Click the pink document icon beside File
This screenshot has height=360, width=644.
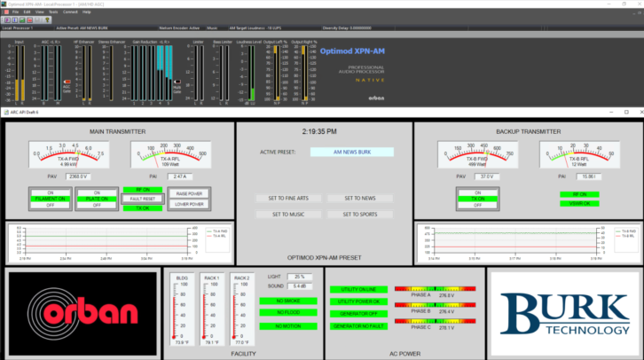pos(6,12)
